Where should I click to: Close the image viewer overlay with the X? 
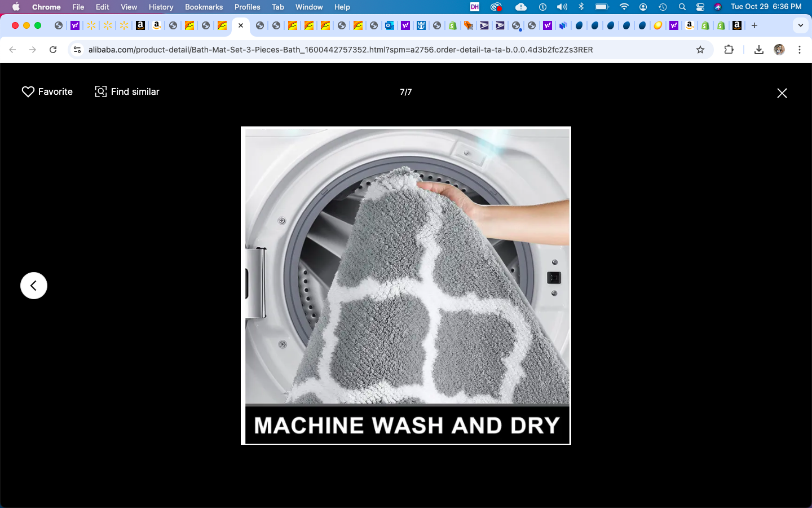(782, 93)
